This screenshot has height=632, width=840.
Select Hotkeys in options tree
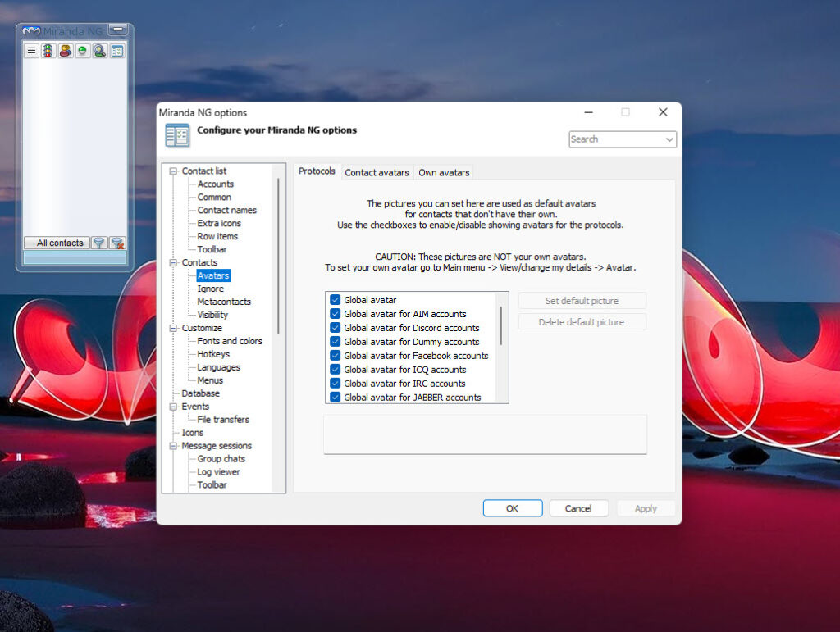tap(213, 354)
